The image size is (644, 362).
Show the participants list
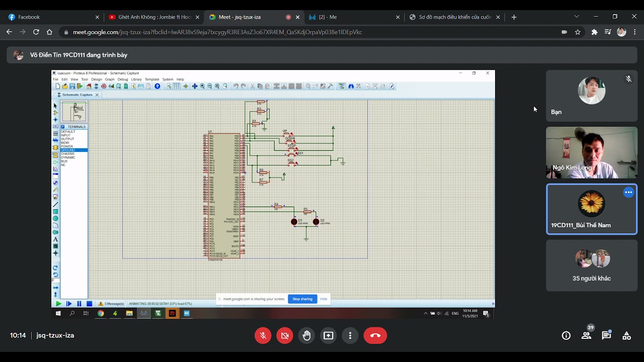point(586,335)
